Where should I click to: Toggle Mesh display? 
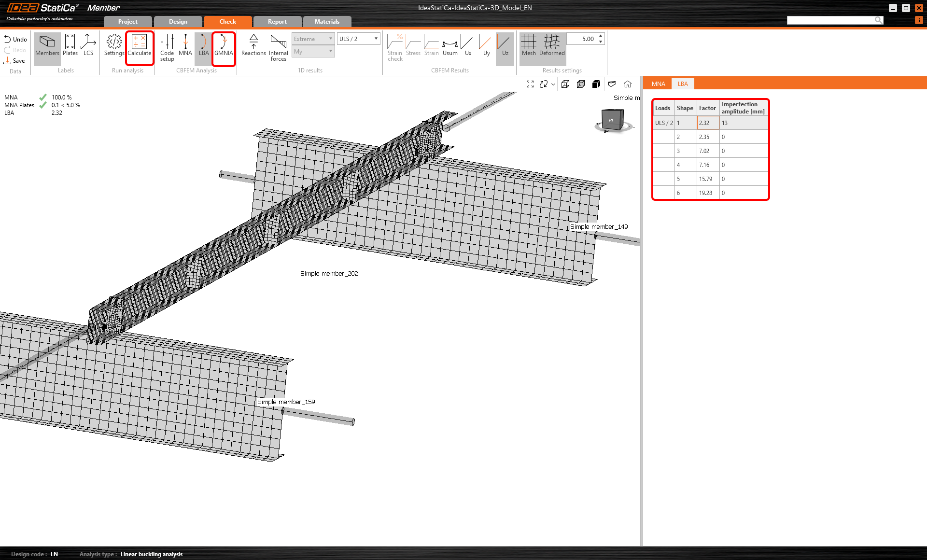click(x=529, y=46)
